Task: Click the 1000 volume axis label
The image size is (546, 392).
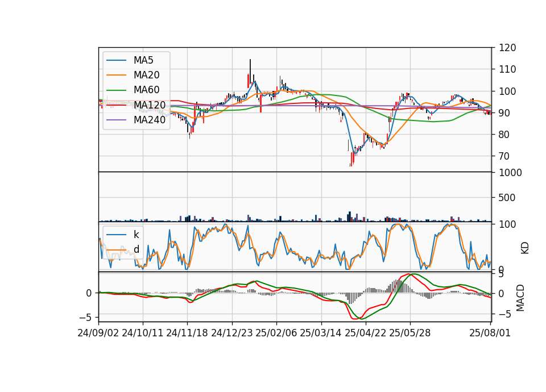Action: pyautogui.click(x=511, y=173)
